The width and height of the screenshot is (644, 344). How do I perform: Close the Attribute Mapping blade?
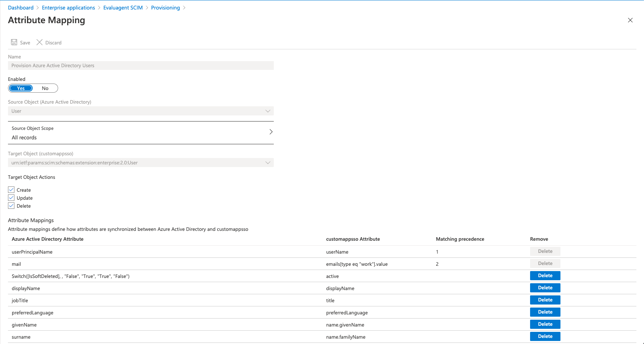pyautogui.click(x=630, y=20)
